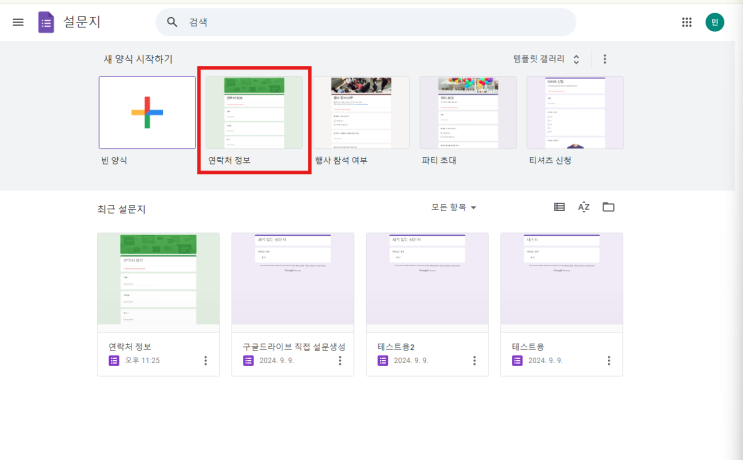Open more options for 테스트용2
The width and height of the screenshot is (743, 460).
pos(474,361)
